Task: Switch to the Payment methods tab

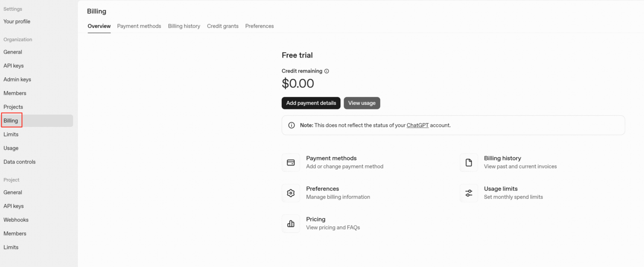Action: pyautogui.click(x=139, y=26)
